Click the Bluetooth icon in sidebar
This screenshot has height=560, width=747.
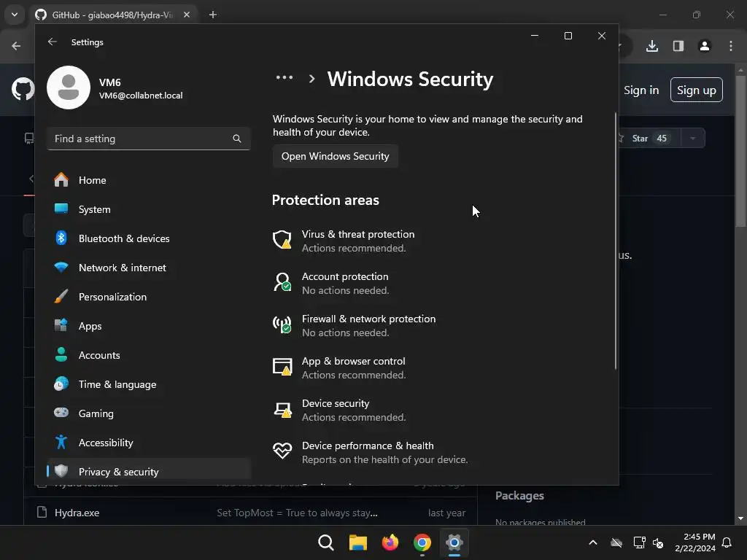coord(61,238)
